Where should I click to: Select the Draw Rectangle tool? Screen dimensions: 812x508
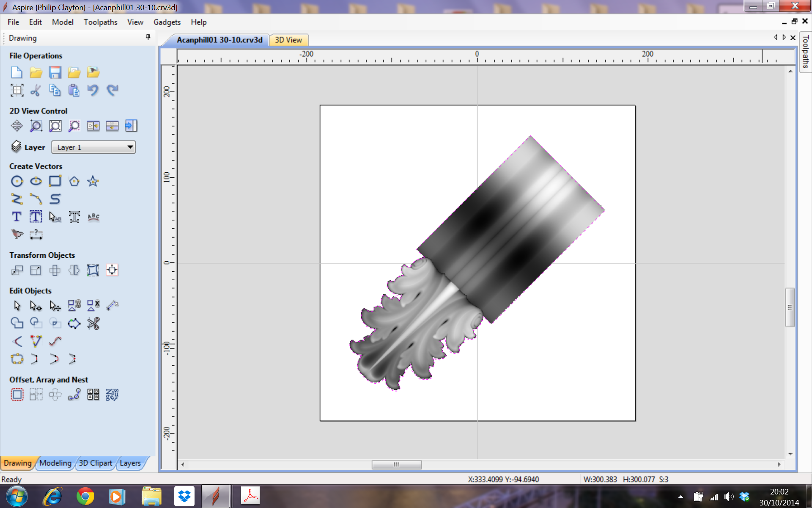coord(55,181)
